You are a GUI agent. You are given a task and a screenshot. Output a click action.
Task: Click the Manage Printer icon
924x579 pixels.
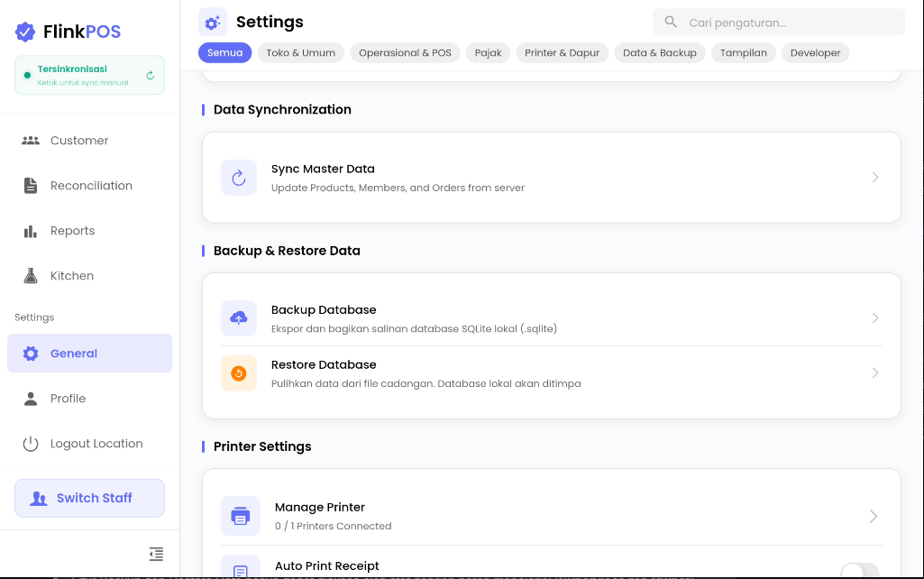click(x=241, y=516)
